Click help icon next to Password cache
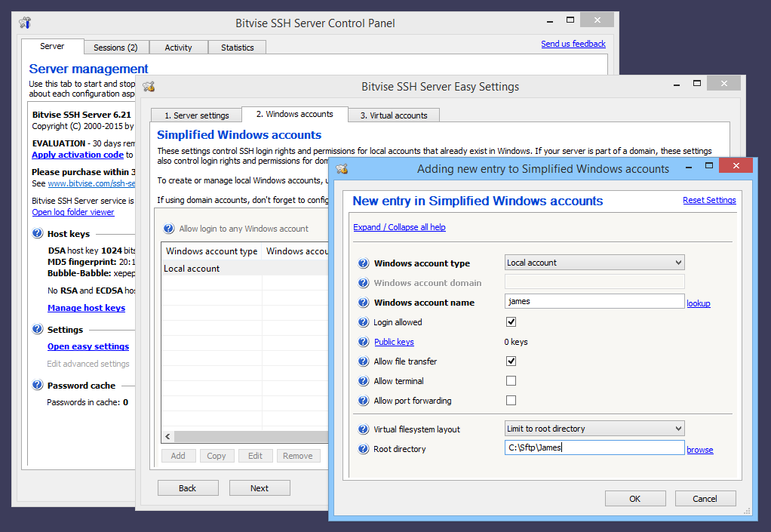This screenshot has height=532, width=771. click(38, 385)
